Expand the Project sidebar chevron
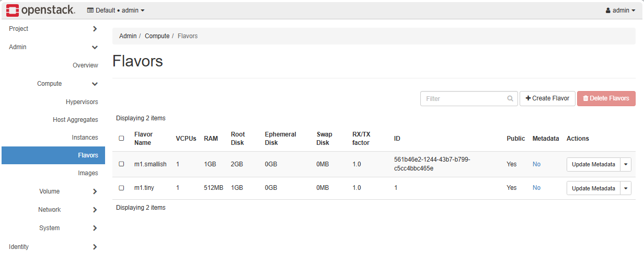Screen dimensions: 644x261 pyautogui.click(x=95, y=29)
